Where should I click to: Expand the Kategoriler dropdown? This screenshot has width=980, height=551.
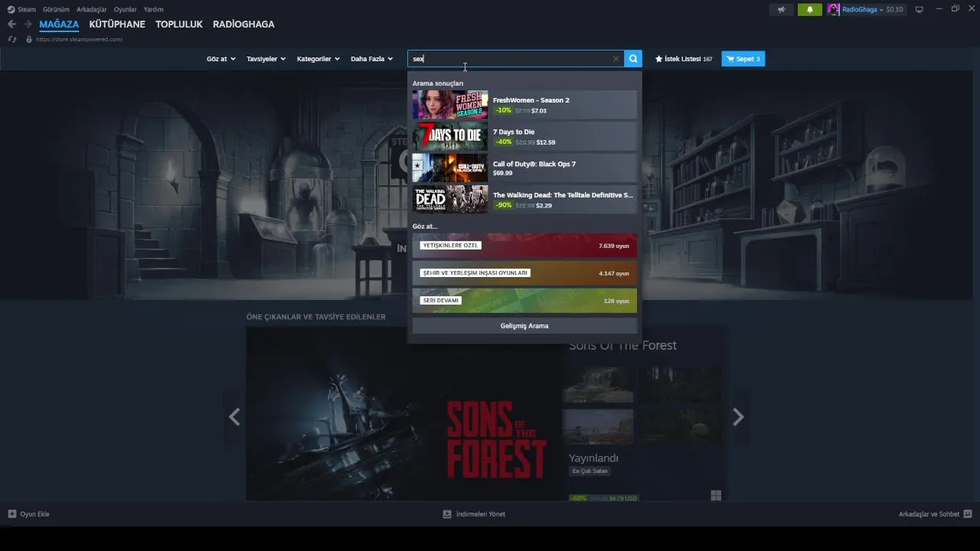(x=318, y=59)
